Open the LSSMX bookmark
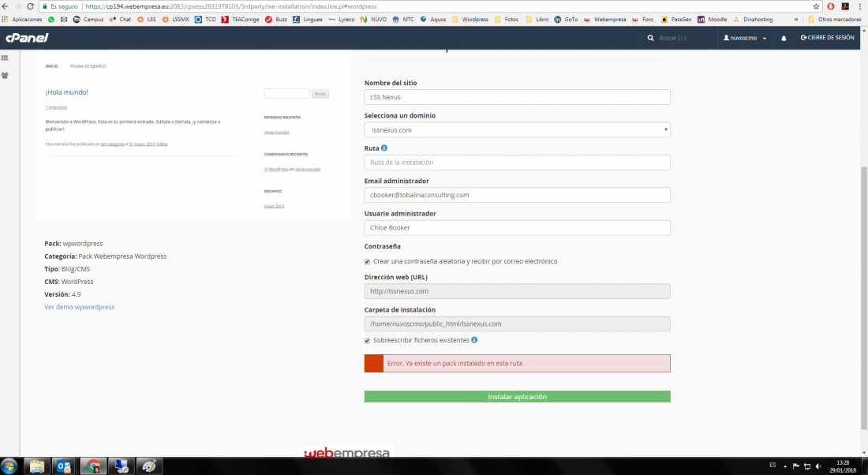Screen dimensions: 868x475 coord(175,20)
